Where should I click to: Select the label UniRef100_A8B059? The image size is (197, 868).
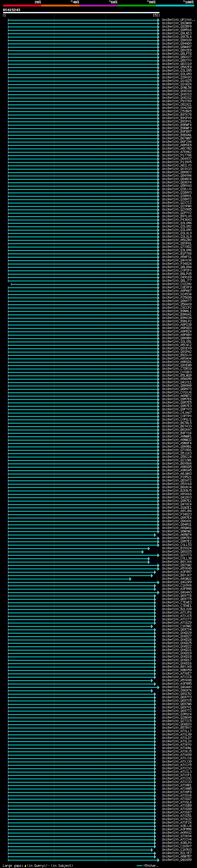pos(177,670)
